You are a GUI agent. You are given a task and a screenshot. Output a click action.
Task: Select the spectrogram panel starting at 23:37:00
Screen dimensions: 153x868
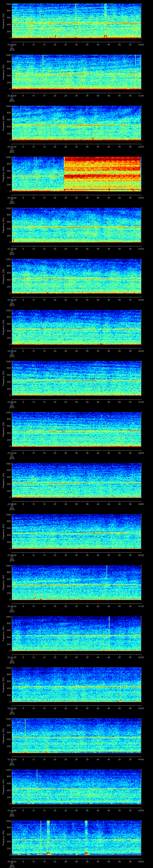point(76,429)
